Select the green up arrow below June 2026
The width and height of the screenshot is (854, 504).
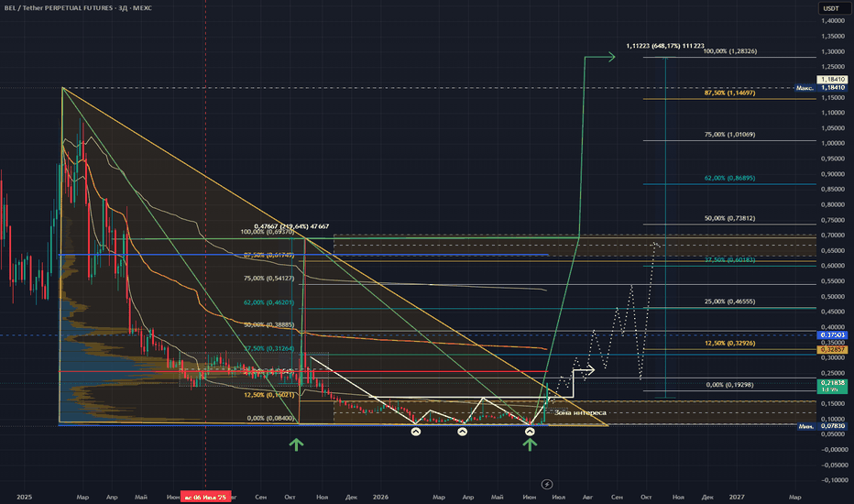[530, 444]
